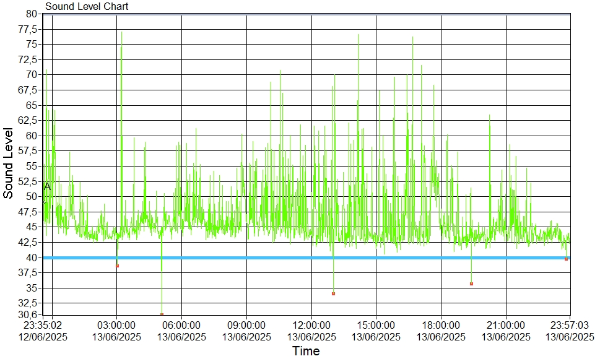
Task: Click the 'Time' axis label
Action: tap(306, 352)
